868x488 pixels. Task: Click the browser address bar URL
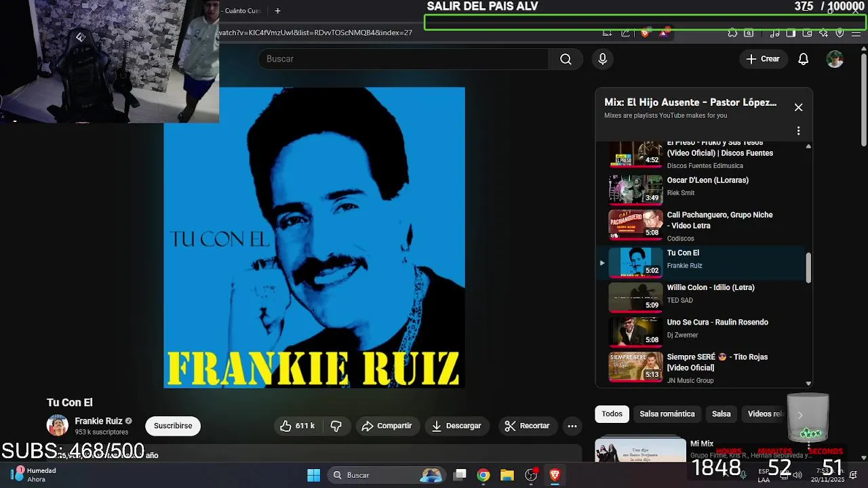(x=315, y=33)
